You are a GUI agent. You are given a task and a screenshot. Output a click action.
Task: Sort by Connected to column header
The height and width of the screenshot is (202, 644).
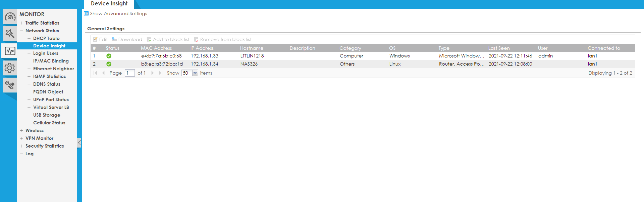(x=604, y=48)
